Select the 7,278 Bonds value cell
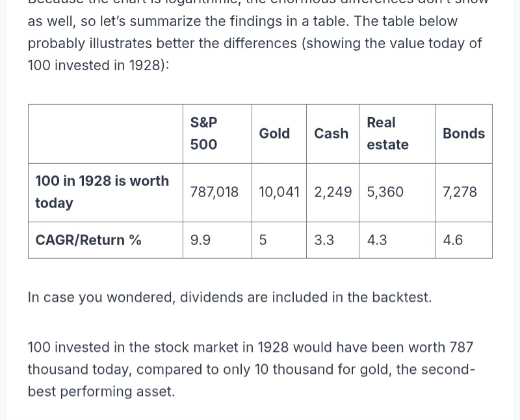This screenshot has height=420, width=520. coord(460,192)
